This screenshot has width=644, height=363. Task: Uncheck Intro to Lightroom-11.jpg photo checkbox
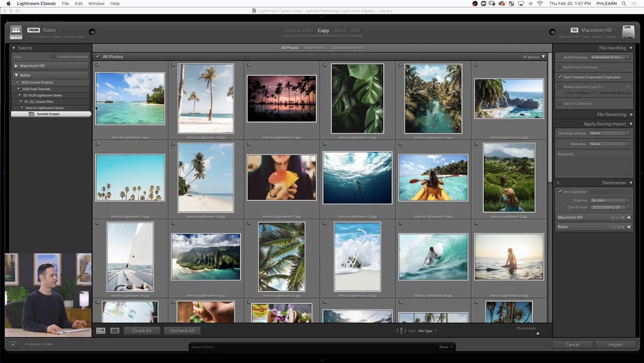[x=249, y=65]
